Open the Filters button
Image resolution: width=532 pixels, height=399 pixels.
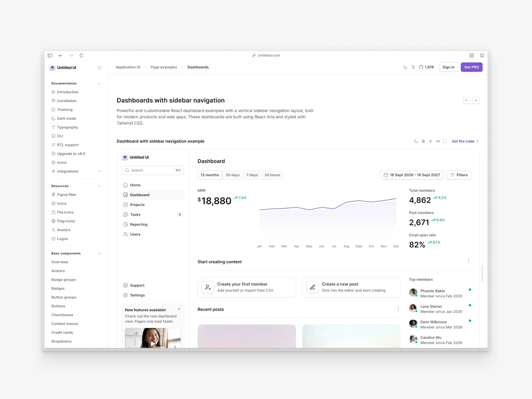coord(459,175)
